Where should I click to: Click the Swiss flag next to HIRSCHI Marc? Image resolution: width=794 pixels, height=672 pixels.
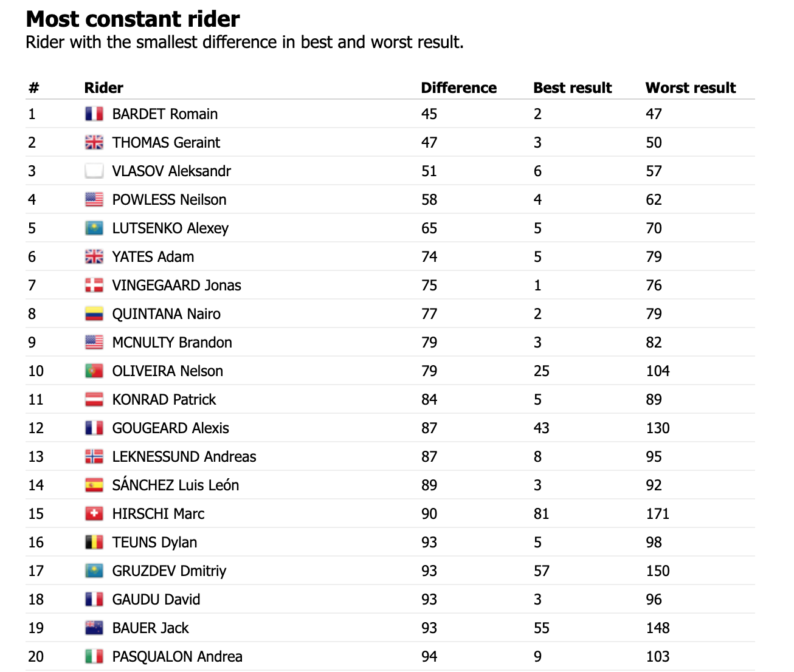(x=94, y=513)
